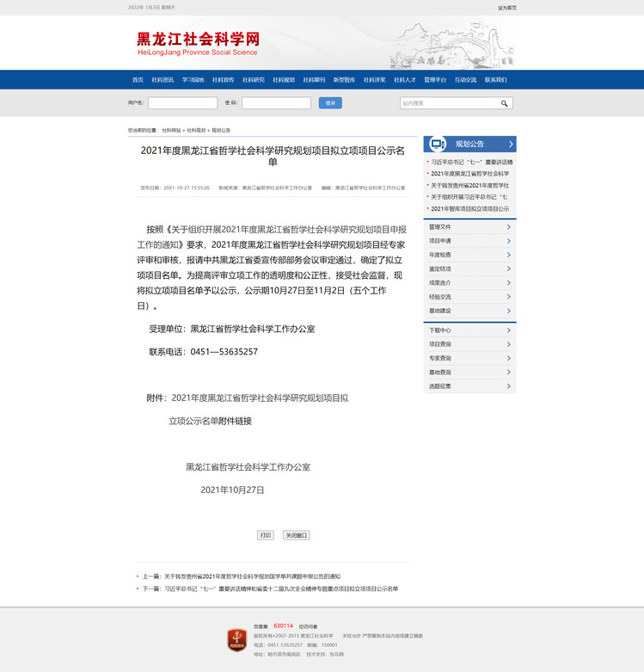Click 规划公告 in the breadcrumb

pos(221,130)
